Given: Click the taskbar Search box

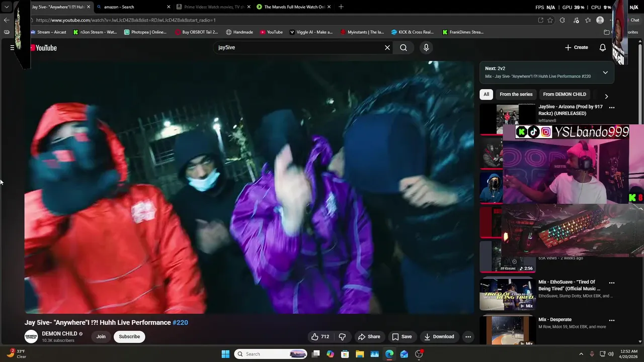Looking at the screenshot, I should click(270, 354).
